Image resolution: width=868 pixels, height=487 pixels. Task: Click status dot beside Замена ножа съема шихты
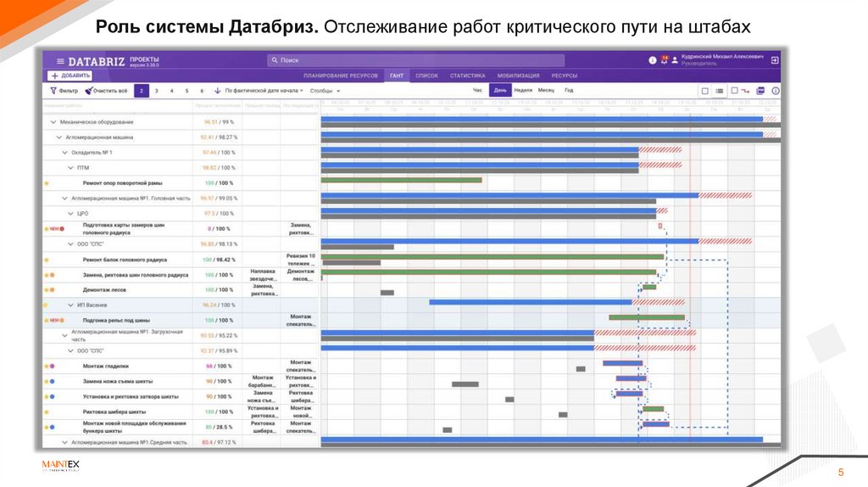click(53, 381)
